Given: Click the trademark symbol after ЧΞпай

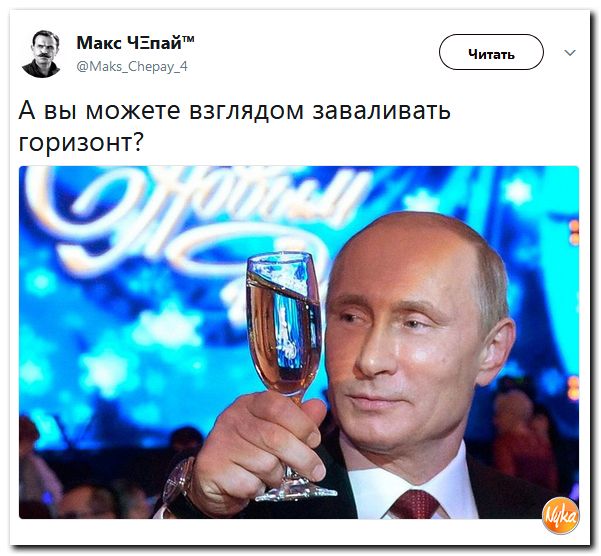Looking at the screenshot, I should point(189,39).
